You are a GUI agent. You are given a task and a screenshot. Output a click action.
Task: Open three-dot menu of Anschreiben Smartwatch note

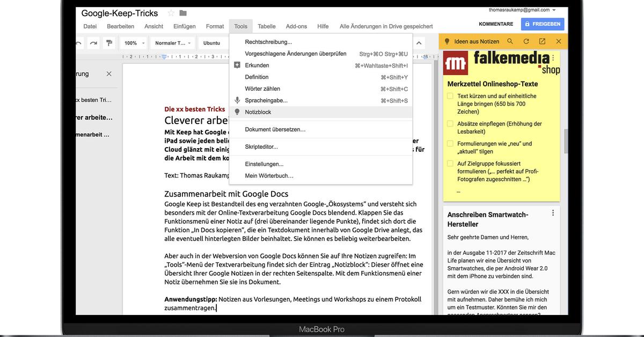[553, 213]
